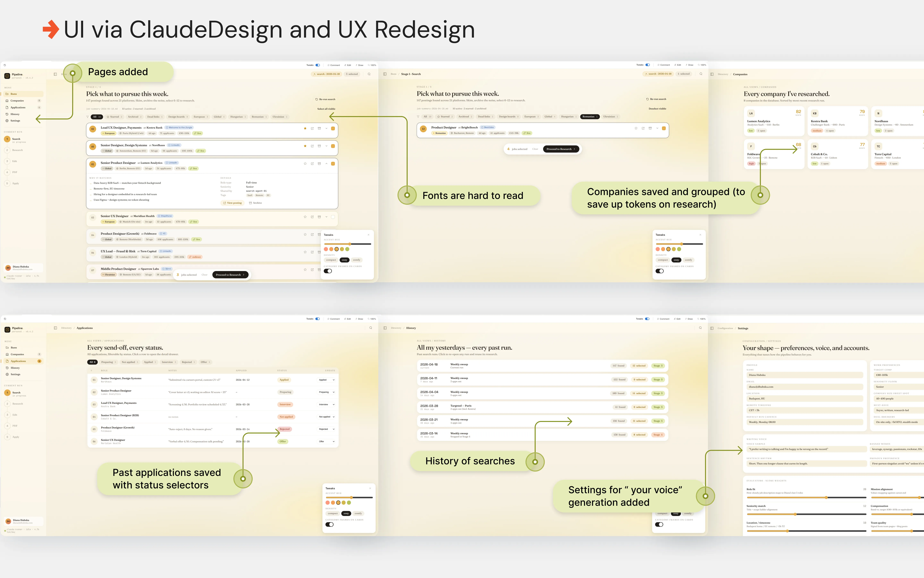This screenshot has width=924, height=578.
Task: Click Select all visible link above job cards
Action: coord(326,109)
